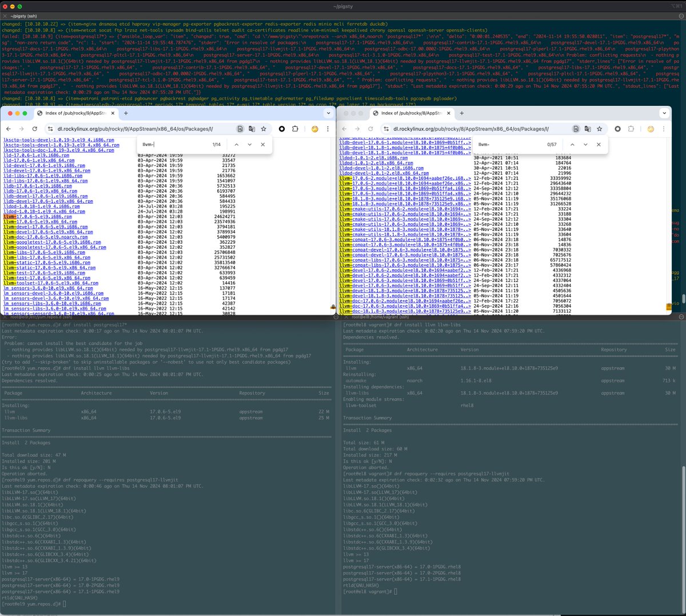
Task: Switch to root@el8 vagrant terminal tab
Action: pos(380,317)
